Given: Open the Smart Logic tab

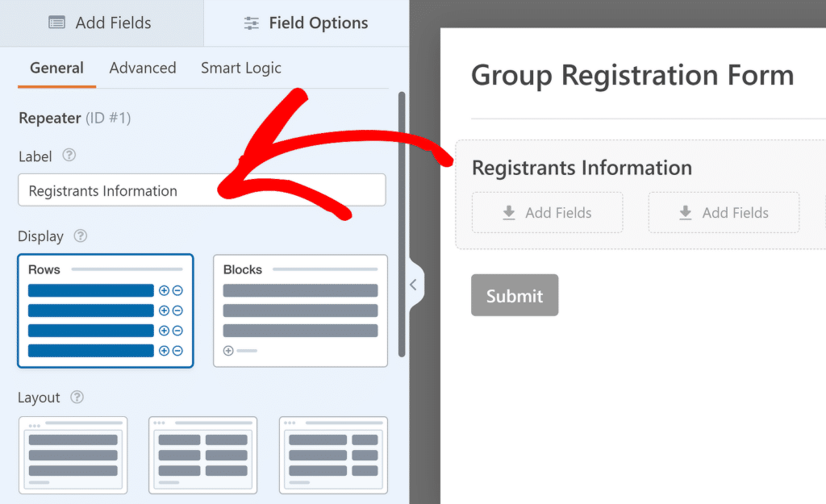Looking at the screenshot, I should click(x=241, y=69).
